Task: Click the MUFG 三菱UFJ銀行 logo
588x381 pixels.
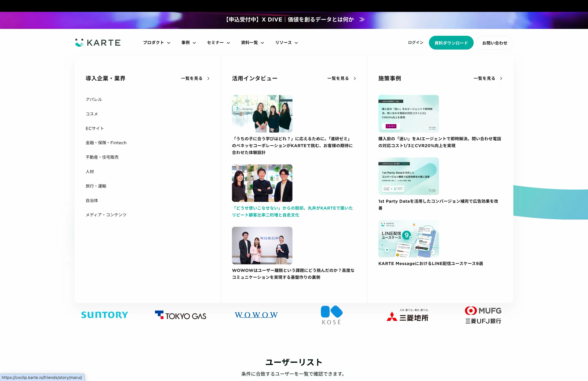Action: tap(483, 315)
